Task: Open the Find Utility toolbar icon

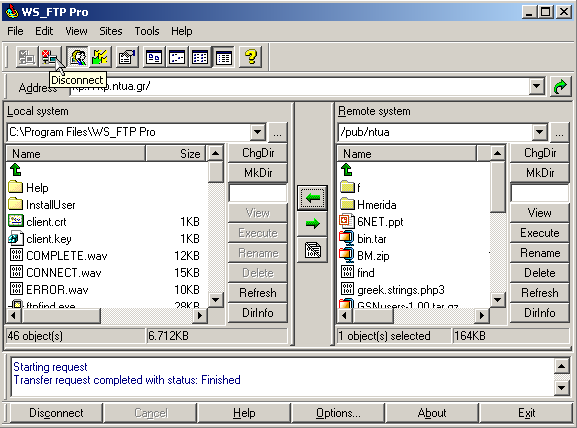Action: [x=78, y=57]
